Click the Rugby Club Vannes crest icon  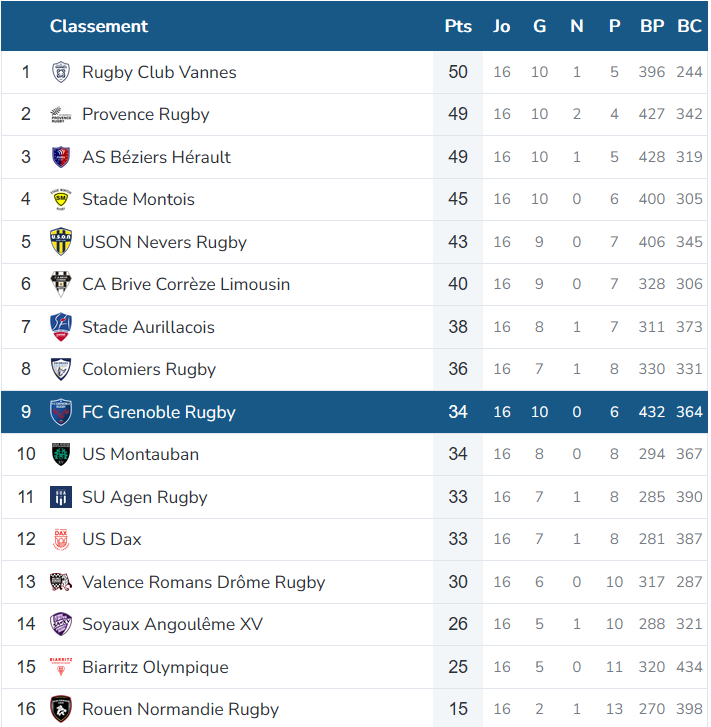[x=61, y=72]
